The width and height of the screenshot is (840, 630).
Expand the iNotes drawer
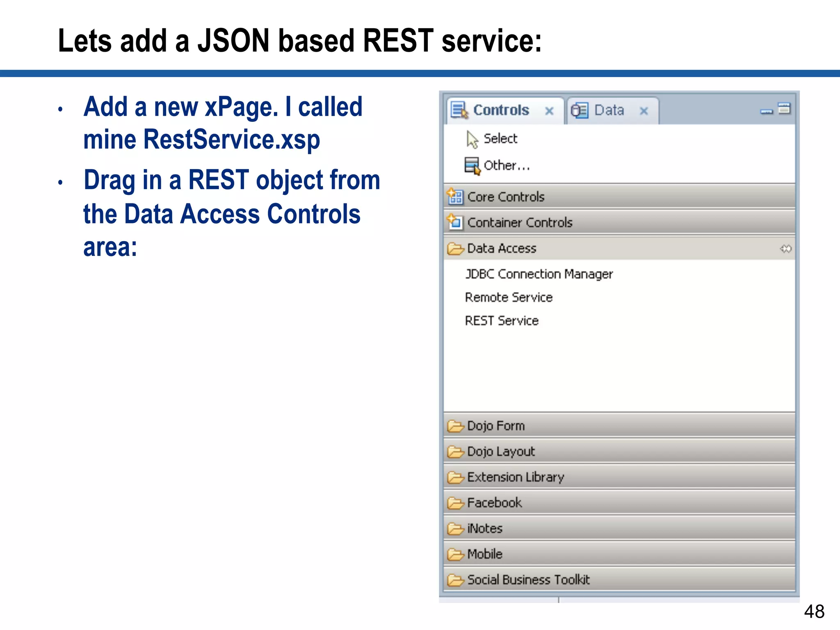[x=619, y=528]
